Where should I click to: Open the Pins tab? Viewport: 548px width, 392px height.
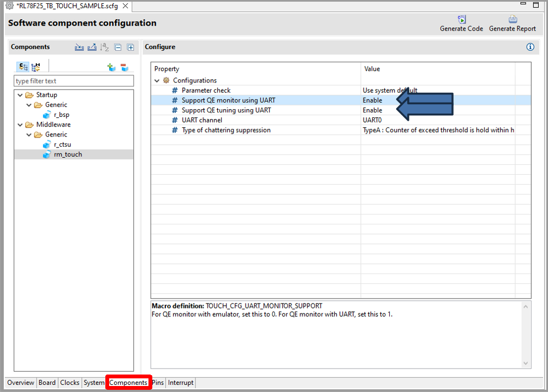click(x=158, y=383)
